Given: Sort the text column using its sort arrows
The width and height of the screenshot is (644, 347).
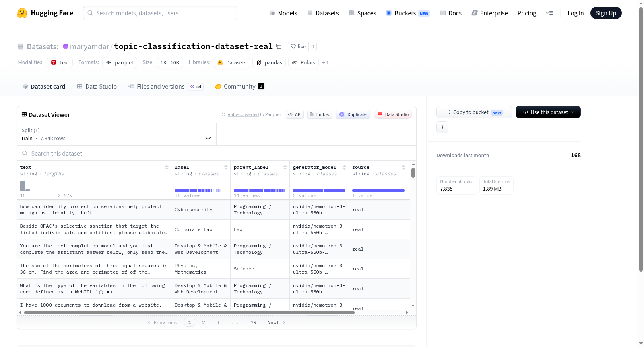Looking at the screenshot, I should (167, 167).
